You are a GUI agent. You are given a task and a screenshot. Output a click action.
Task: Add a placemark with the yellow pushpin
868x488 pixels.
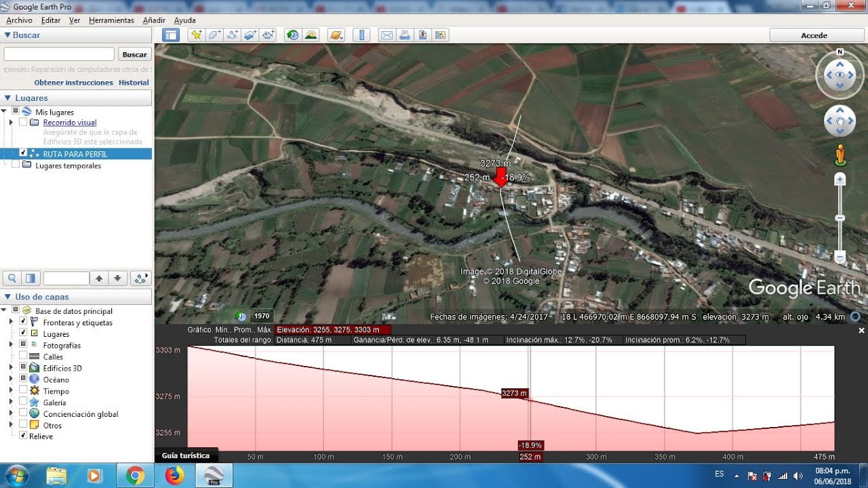(x=197, y=35)
